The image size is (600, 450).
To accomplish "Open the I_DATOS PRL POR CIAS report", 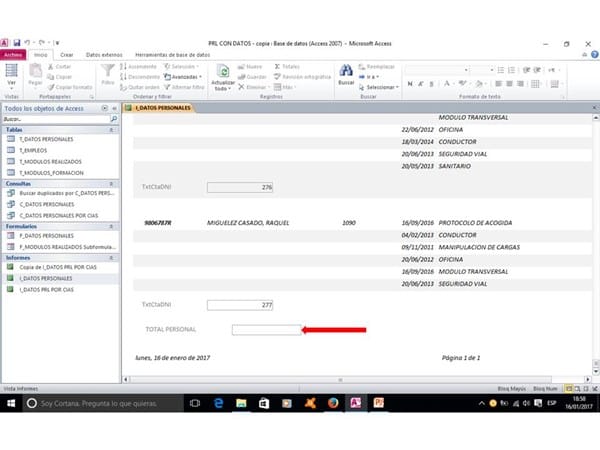I will coord(49,290).
